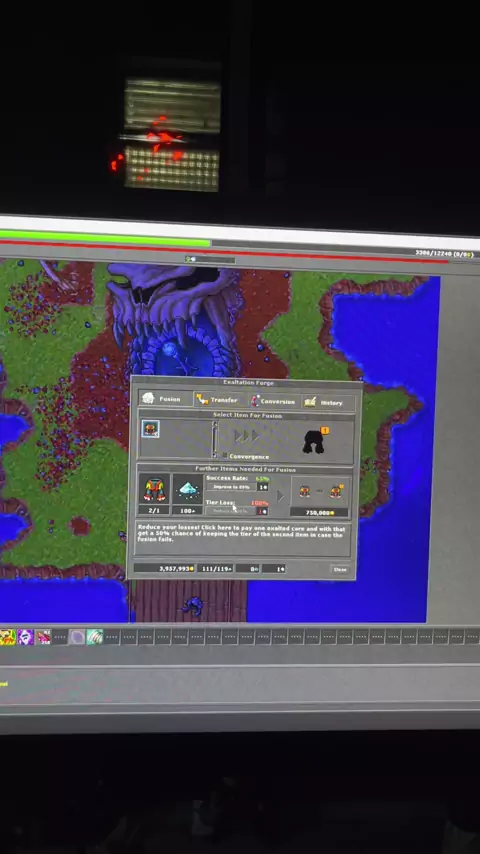480x854 pixels.
Task: Switch to the Conversion tab
Action: tap(274, 401)
